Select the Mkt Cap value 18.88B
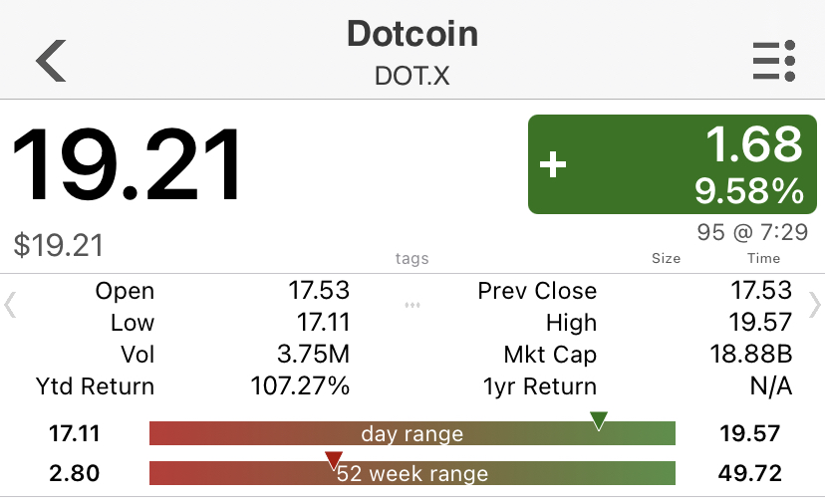 (x=751, y=354)
